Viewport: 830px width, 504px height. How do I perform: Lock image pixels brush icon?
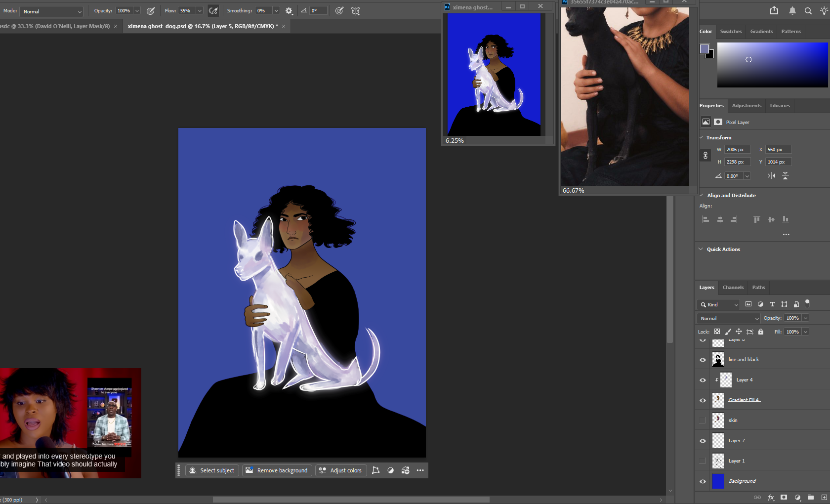click(728, 332)
